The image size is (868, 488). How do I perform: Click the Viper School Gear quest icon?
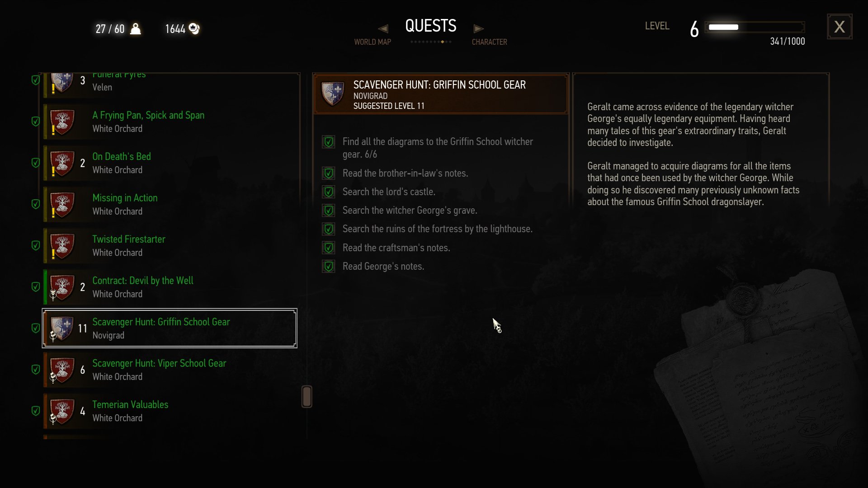point(62,370)
